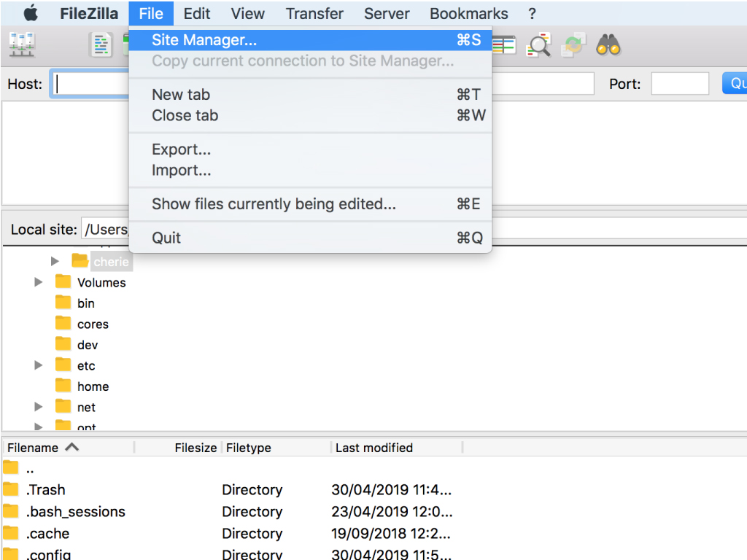The height and width of the screenshot is (560, 747).
Task: Choose Export... from the File menu
Action: tap(310, 149)
